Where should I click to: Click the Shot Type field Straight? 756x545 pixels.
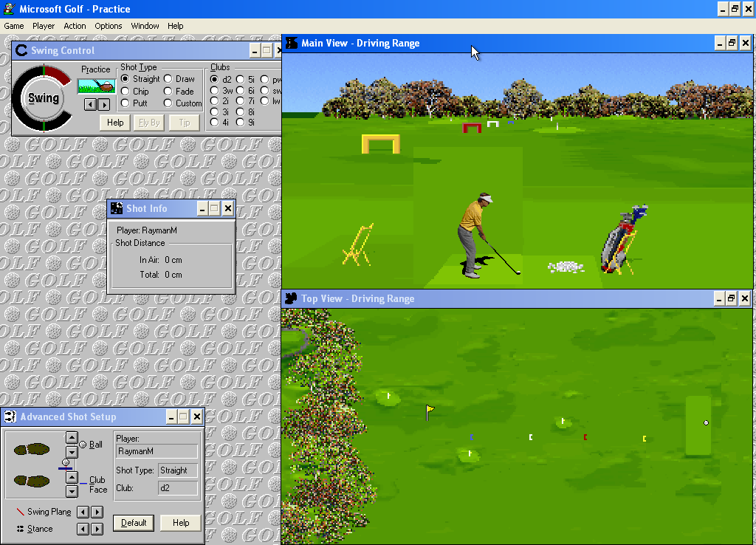coord(177,470)
